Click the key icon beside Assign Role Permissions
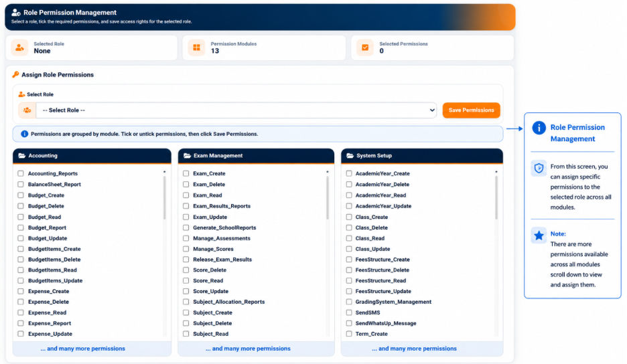Image resolution: width=627 pixels, height=364 pixels. click(15, 75)
